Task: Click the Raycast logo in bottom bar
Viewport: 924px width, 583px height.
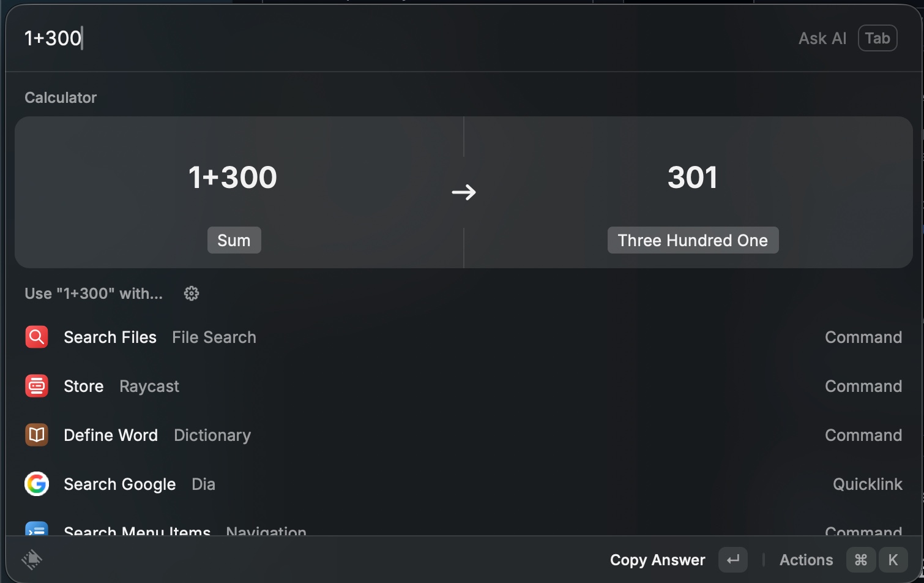Action: [32, 559]
